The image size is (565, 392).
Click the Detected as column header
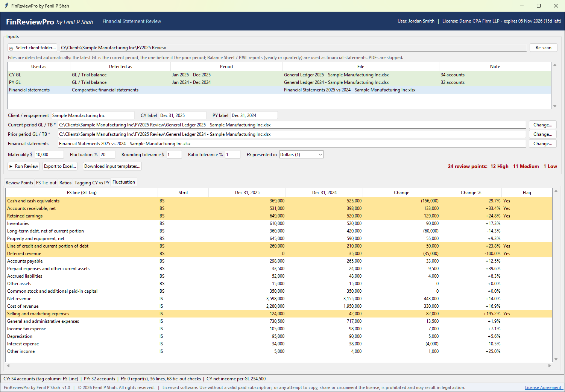120,67
